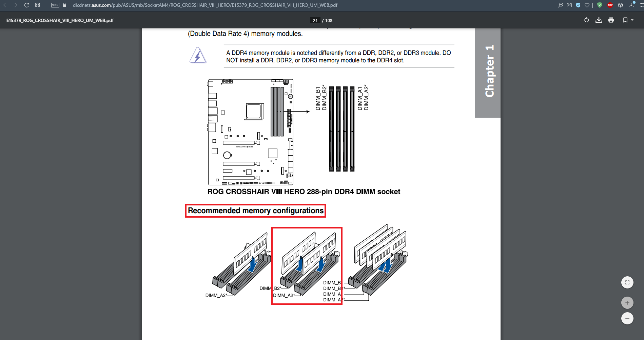Open the browser easy setup menu
Screen dimensions: 644x340
tap(641, 5)
